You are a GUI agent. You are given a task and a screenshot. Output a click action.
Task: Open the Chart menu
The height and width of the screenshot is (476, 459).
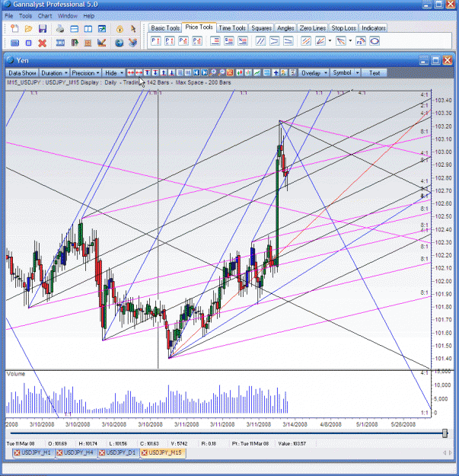point(45,16)
